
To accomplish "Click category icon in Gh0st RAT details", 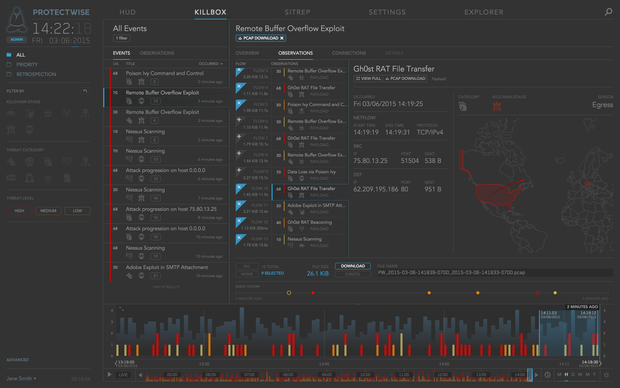I will (x=463, y=106).
